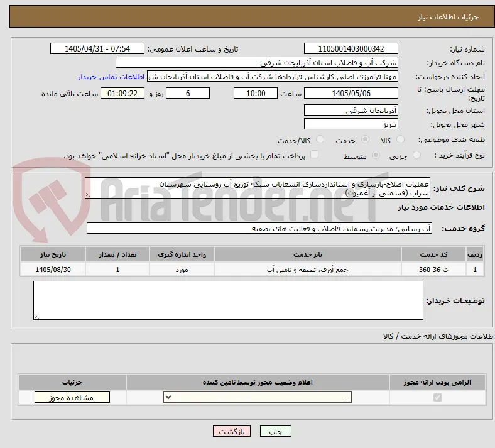Click the الزامی بودن ارائه مجوز header
This screenshot has width=495, height=448.
437,382
